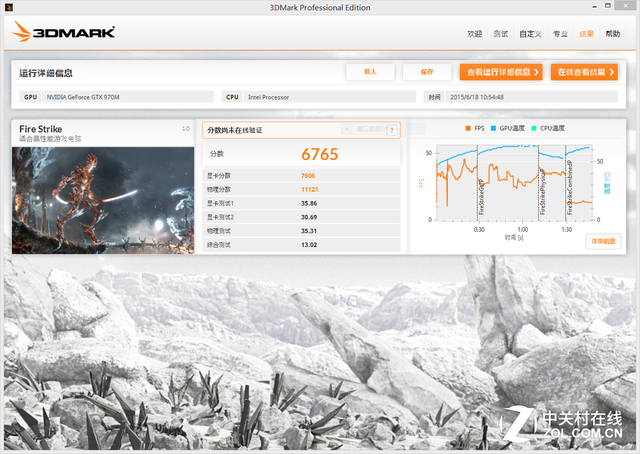Click the 综合测试 row value 13.02
The width and height of the screenshot is (640, 454).
click(x=309, y=245)
